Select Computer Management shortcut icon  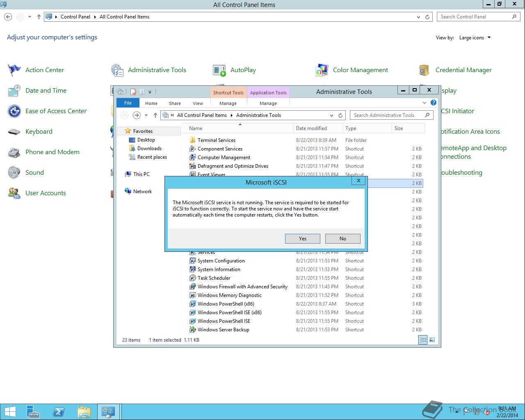coord(192,157)
